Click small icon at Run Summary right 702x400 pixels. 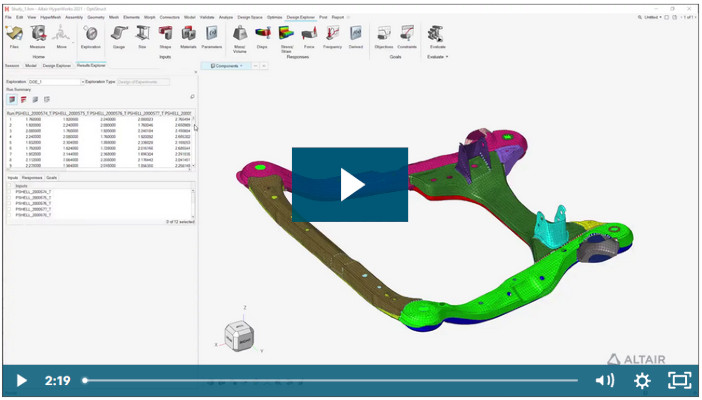192,96
